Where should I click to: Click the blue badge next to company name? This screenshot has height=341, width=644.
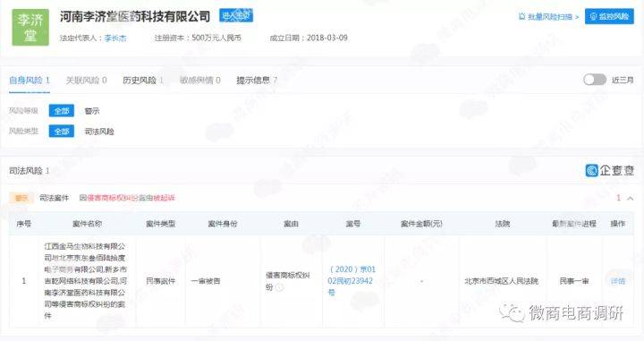click(236, 15)
